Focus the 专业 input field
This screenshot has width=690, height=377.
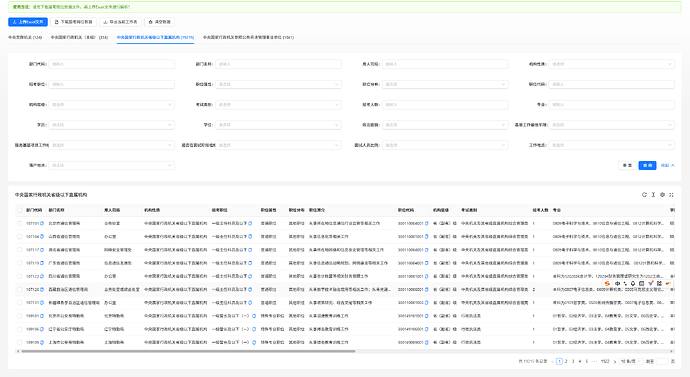point(612,105)
